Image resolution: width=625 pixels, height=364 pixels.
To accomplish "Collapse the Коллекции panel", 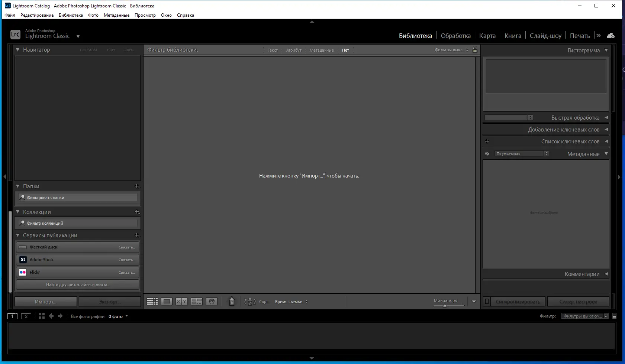I will [x=17, y=212].
